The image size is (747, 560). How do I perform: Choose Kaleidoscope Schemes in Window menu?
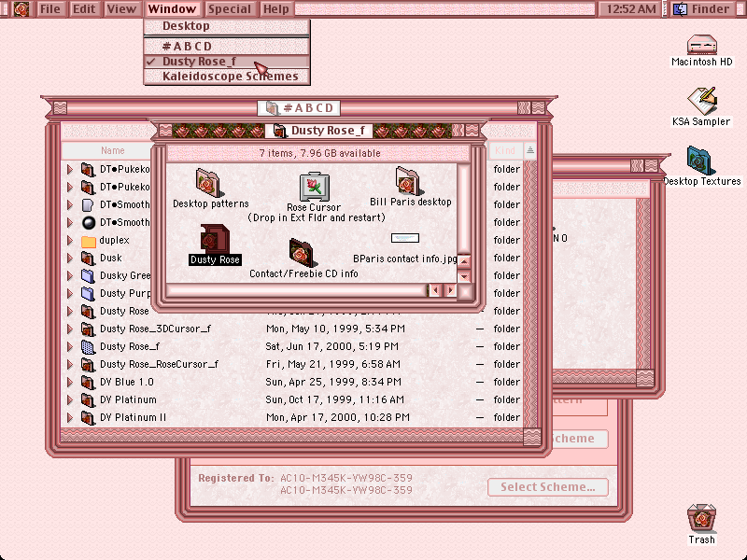click(227, 77)
